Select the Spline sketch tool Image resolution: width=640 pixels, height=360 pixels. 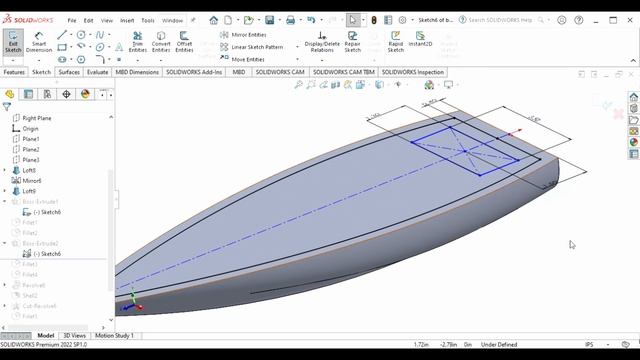click(x=100, y=35)
